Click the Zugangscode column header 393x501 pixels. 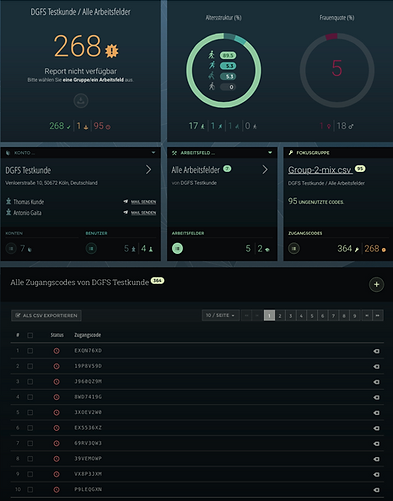coord(87,335)
